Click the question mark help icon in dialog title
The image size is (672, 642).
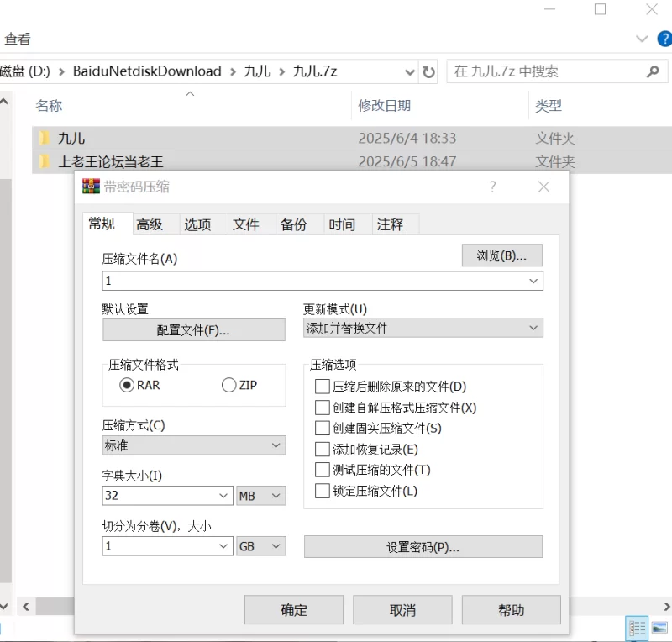tap(492, 187)
